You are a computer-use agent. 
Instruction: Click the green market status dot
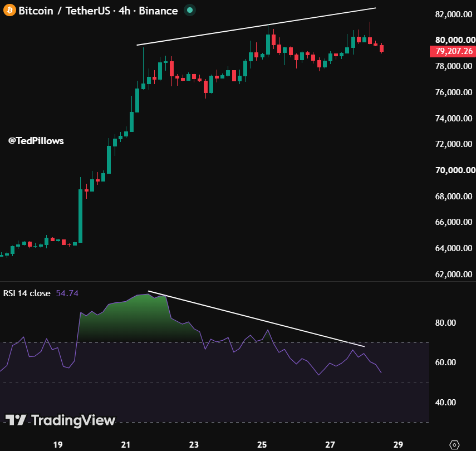pyautogui.click(x=190, y=11)
